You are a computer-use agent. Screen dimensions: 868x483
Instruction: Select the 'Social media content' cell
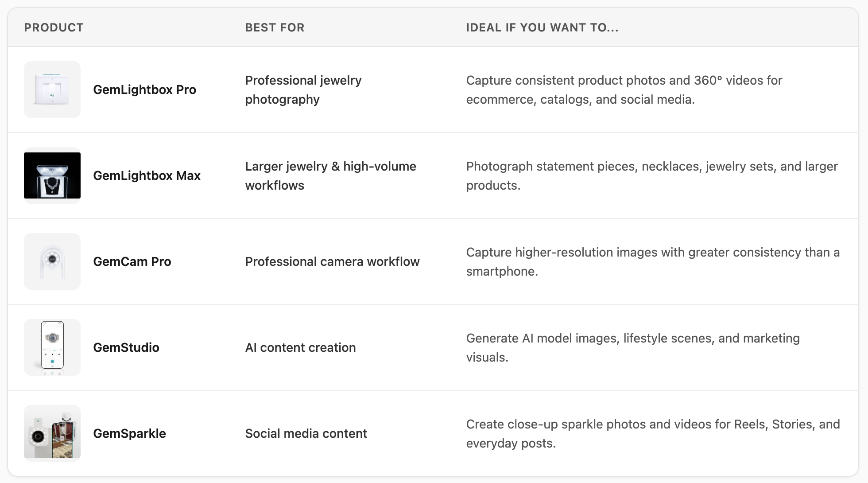[306, 433]
